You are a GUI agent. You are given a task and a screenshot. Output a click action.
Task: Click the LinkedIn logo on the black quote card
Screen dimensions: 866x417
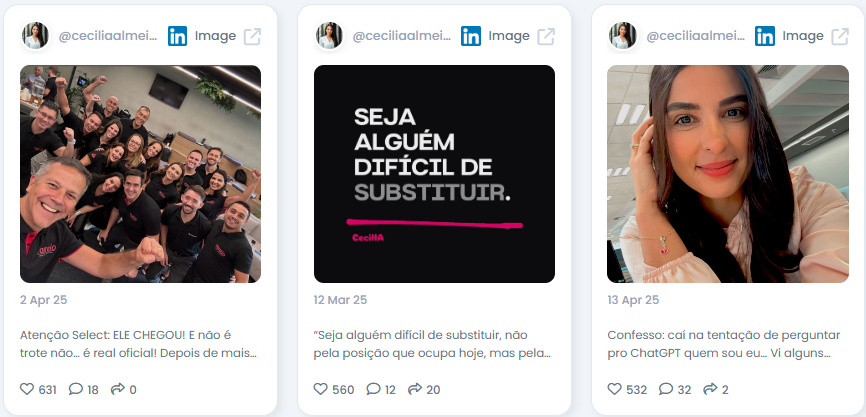(471, 36)
